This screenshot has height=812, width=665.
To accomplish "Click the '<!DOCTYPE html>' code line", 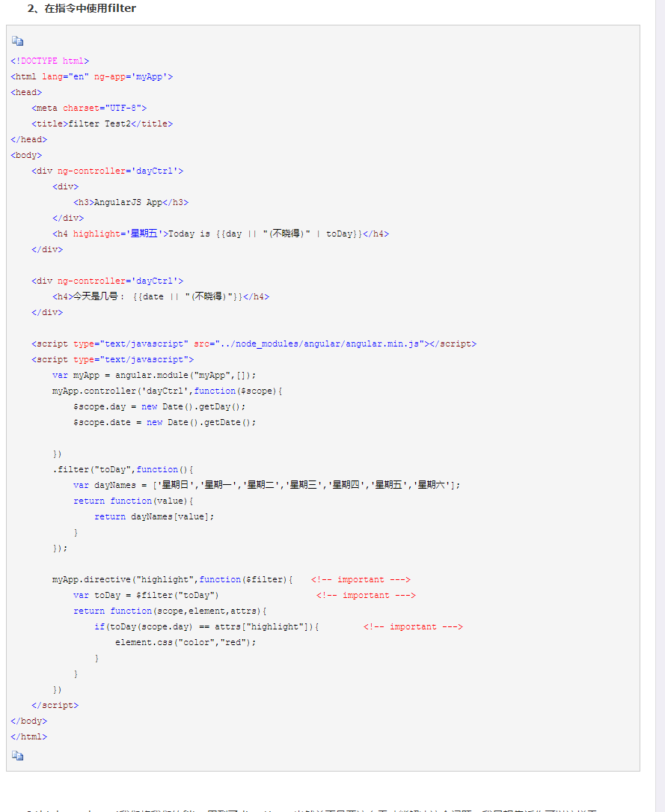I will (x=49, y=61).
